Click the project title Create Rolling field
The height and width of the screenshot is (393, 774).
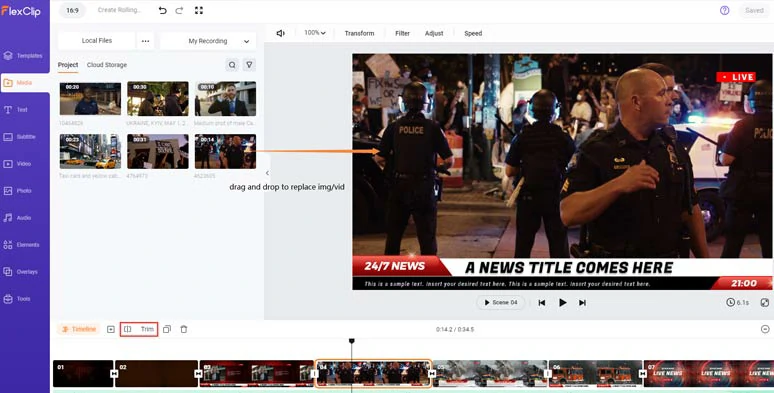tap(119, 10)
